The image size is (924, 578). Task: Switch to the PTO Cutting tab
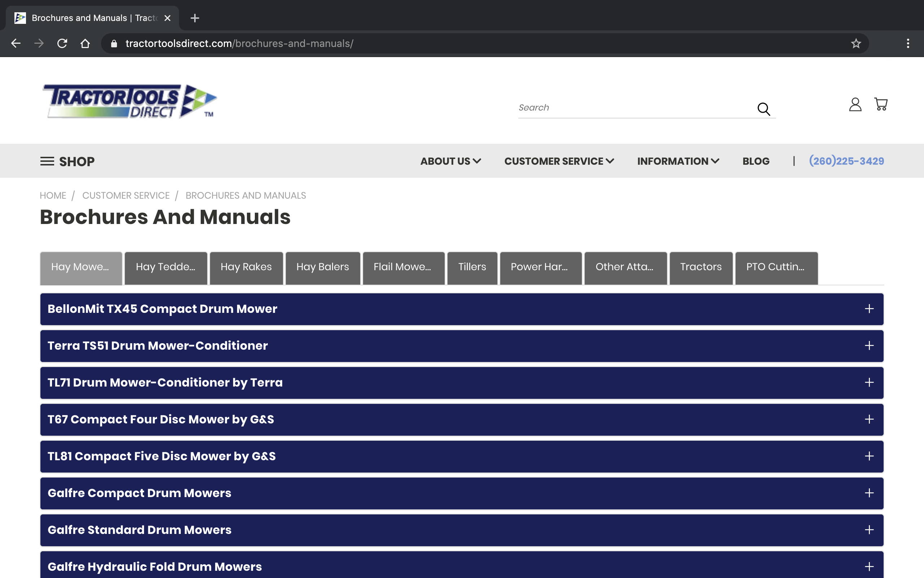776,268
